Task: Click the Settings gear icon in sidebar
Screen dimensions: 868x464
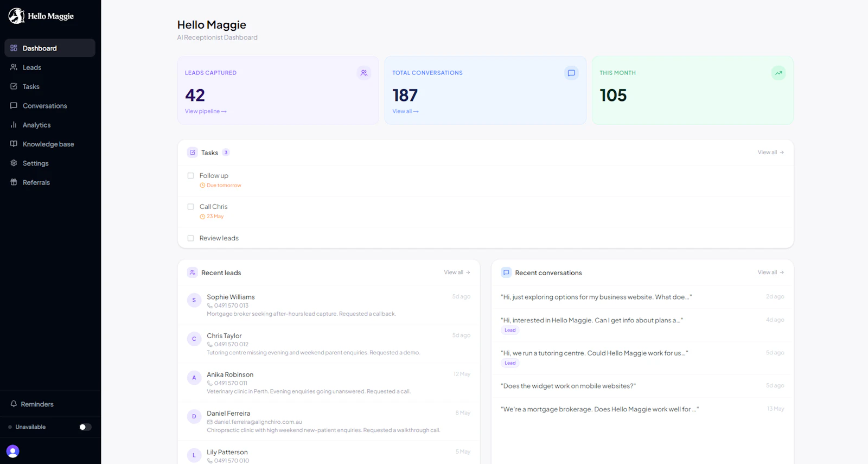Action: pyautogui.click(x=14, y=163)
